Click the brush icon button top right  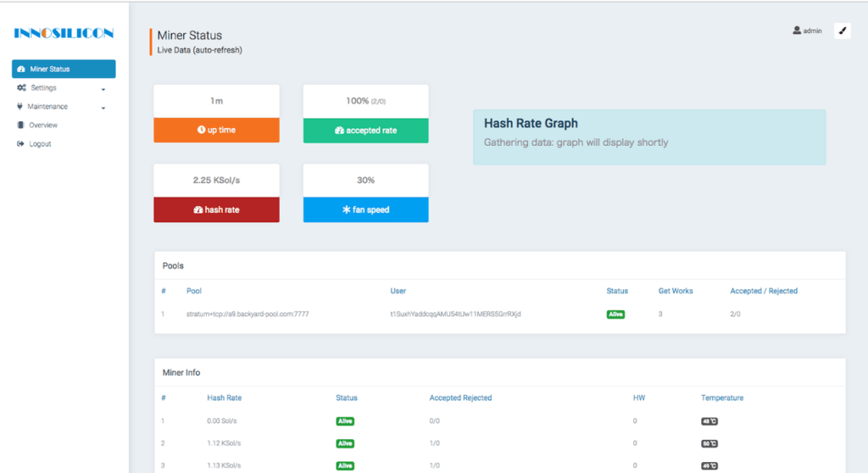pyautogui.click(x=842, y=31)
